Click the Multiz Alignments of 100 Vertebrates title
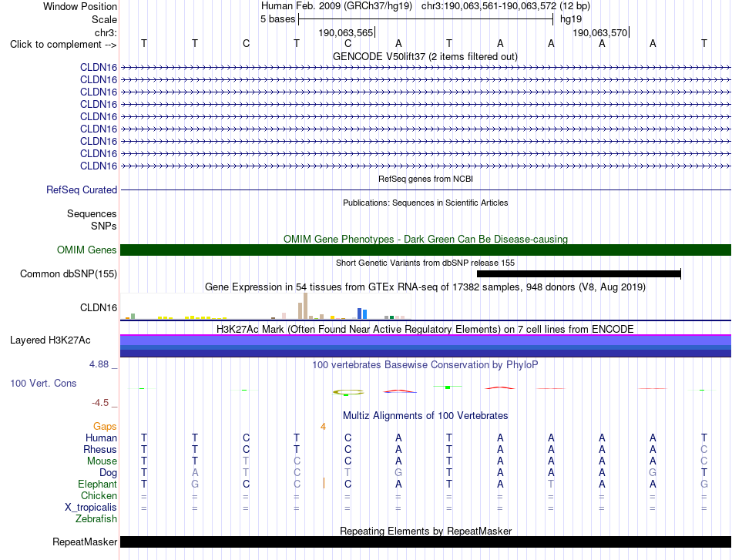Screen dimensions: 732x560 (x=425, y=415)
